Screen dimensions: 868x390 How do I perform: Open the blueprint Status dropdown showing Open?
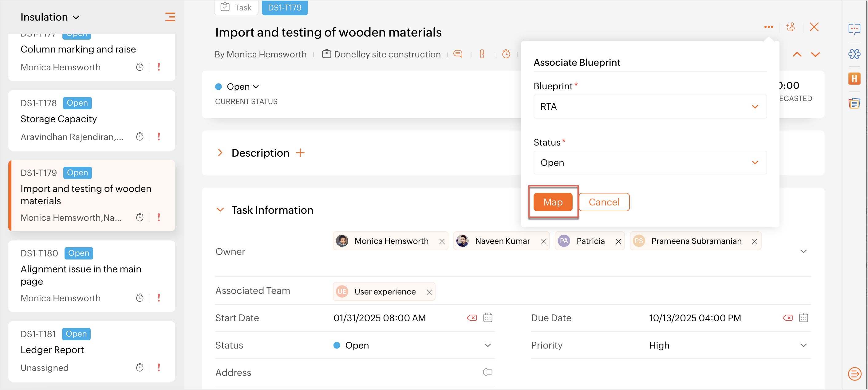[x=650, y=163]
